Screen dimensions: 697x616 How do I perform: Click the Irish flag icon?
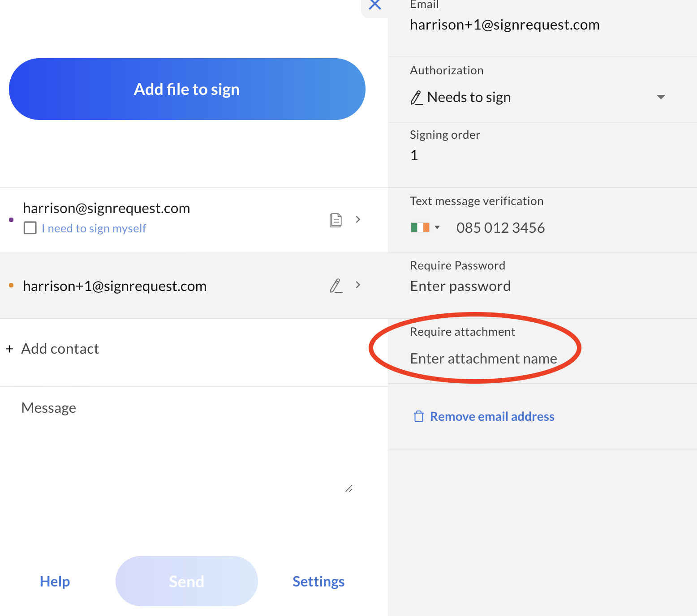(420, 227)
